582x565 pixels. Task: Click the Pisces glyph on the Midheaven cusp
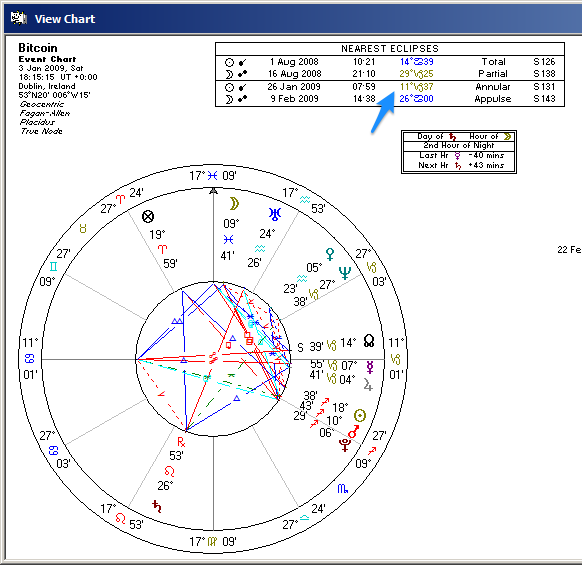coord(212,176)
